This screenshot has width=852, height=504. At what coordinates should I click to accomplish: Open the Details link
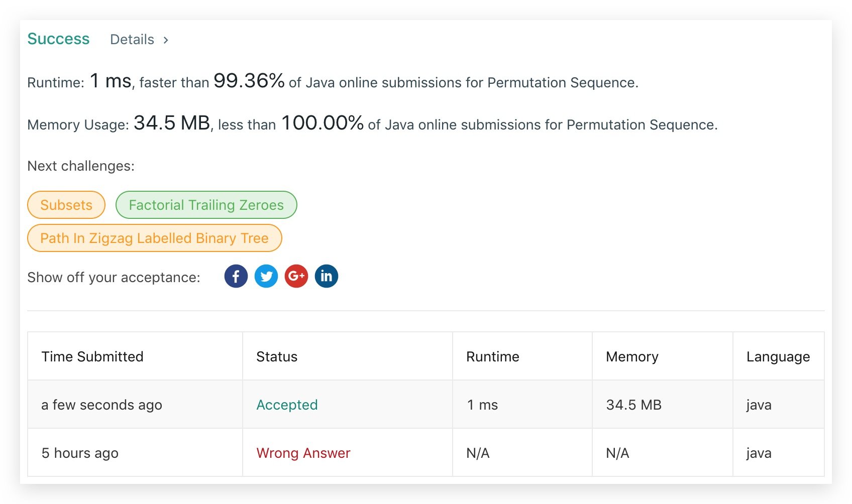click(132, 40)
